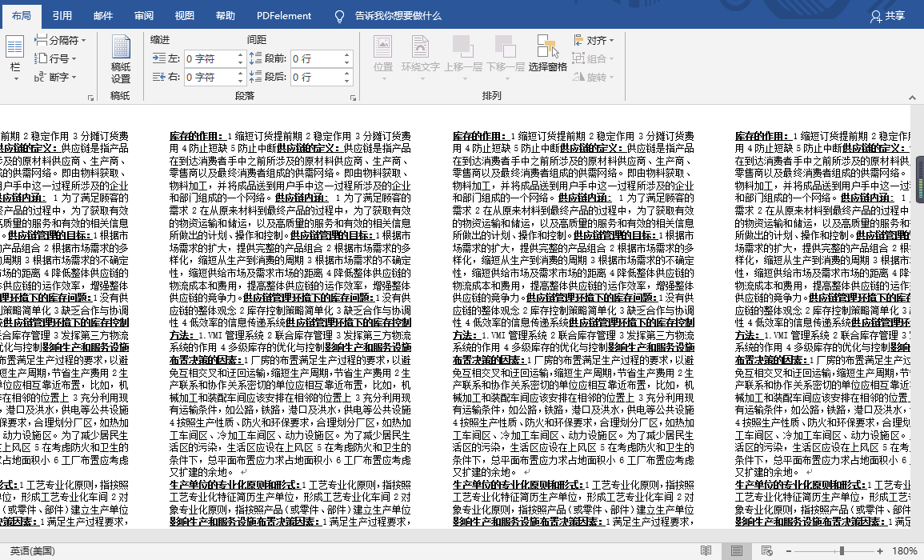Switch to 帮助 (Help) tab
924x560 pixels.
(x=225, y=15)
